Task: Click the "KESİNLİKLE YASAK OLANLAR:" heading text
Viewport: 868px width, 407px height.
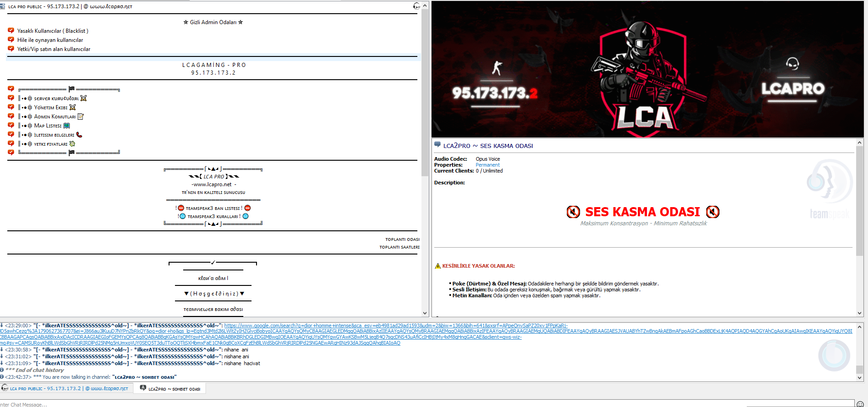Action: tap(478, 266)
